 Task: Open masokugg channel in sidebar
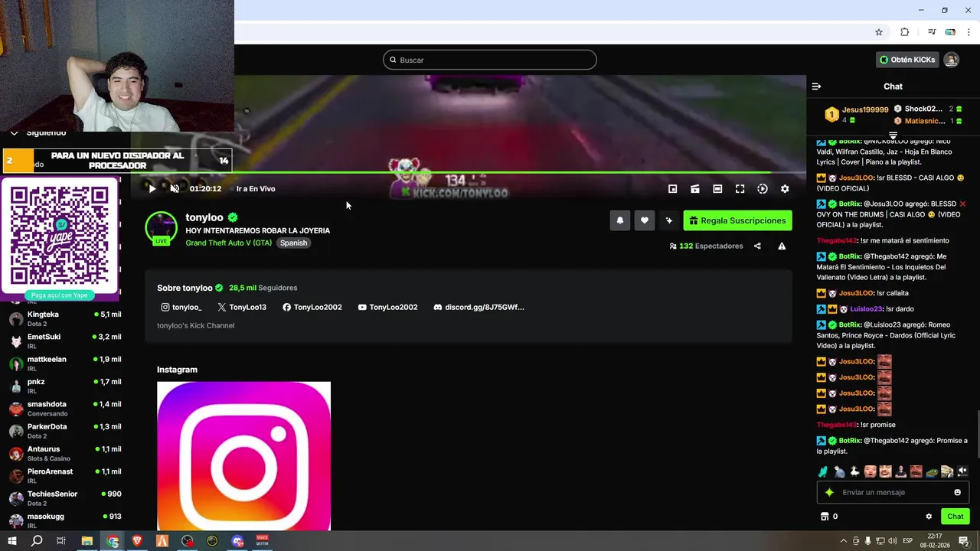point(64,520)
